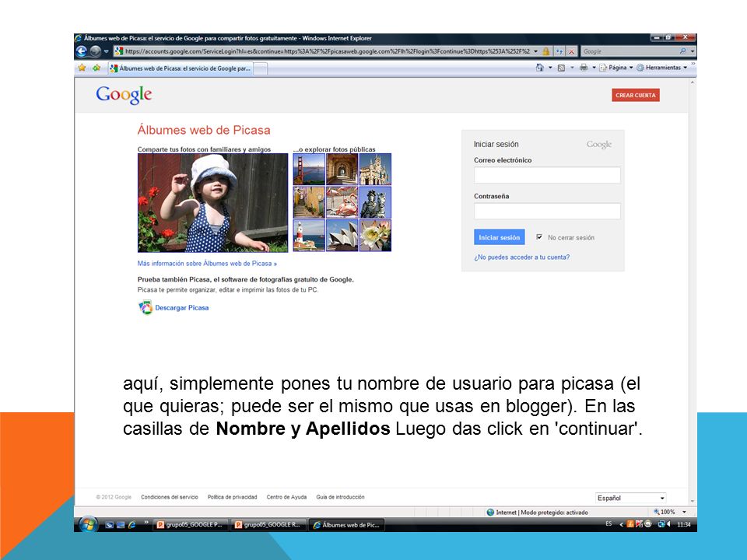Viewport: 747px width, 560px height.
Task: Click the Correo electrónico input field
Action: [x=547, y=175]
